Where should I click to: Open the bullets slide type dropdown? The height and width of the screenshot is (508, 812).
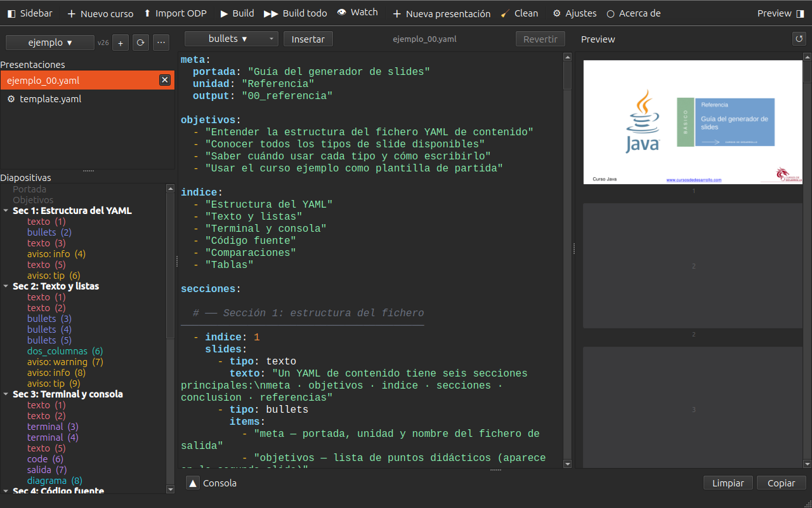click(232, 39)
